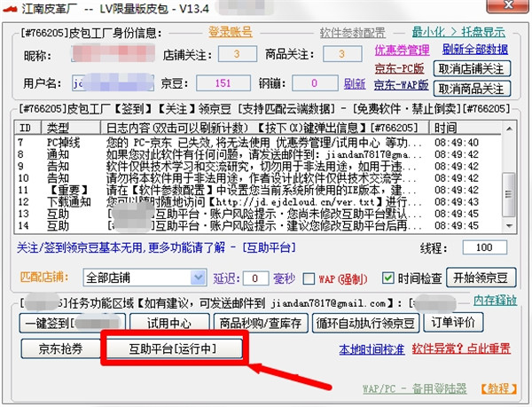
Task: Click 本地时间校准 link
Action: (x=372, y=349)
